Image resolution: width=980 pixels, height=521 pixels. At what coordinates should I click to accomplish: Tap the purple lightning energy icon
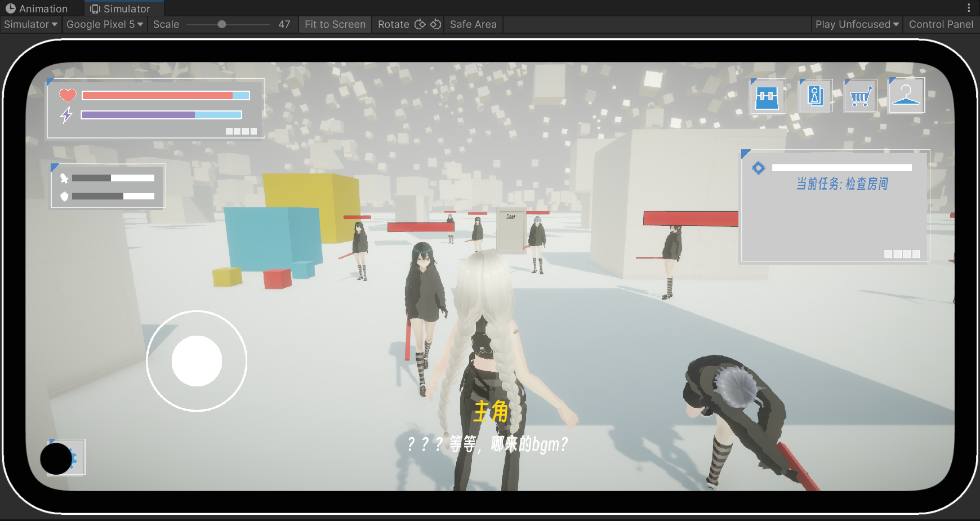pos(66,115)
